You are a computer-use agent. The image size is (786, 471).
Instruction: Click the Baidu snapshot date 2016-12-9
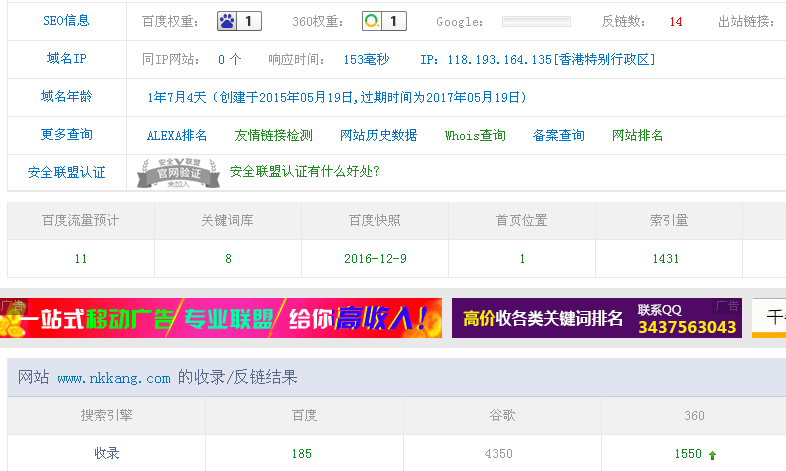(x=375, y=259)
